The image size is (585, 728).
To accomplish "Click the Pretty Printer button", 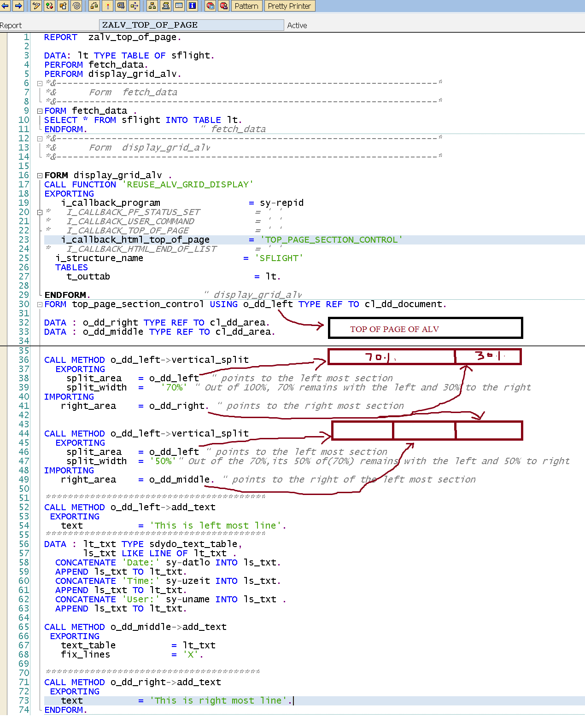I will 289,6.
